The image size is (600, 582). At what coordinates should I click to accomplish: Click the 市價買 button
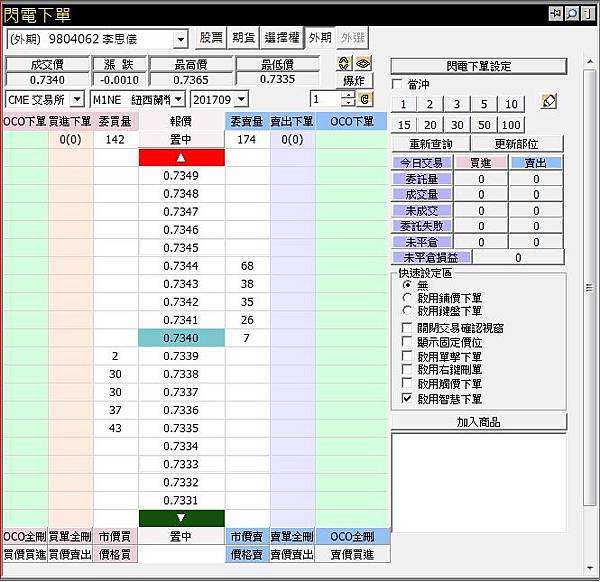pos(115,537)
